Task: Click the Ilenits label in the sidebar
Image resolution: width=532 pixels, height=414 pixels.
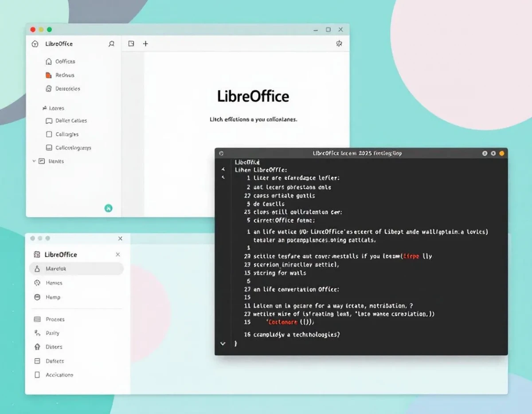Action: coord(56,161)
